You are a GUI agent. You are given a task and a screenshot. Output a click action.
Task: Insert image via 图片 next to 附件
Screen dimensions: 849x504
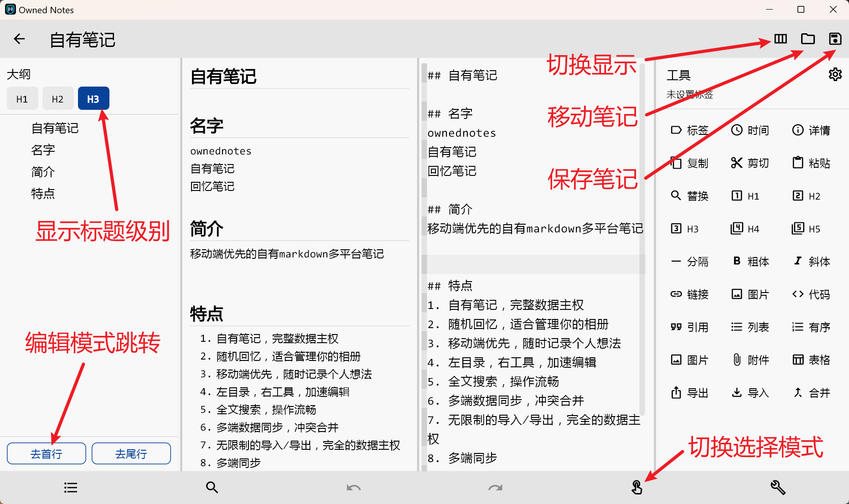[x=689, y=360]
